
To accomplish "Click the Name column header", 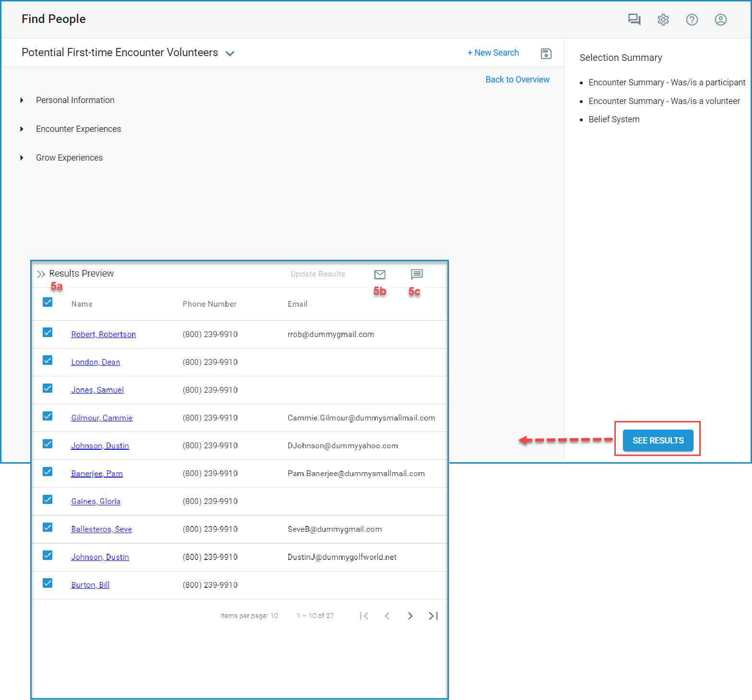I will [82, 304].
